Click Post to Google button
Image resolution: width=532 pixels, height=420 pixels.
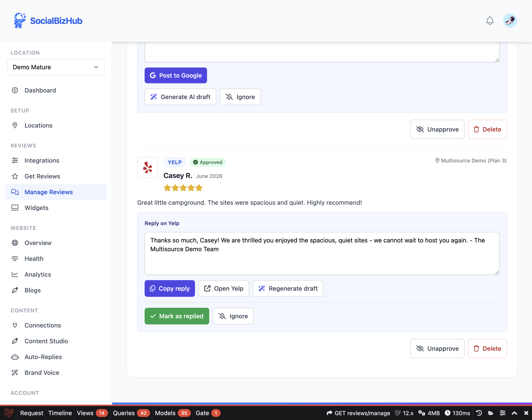point(176,75)
